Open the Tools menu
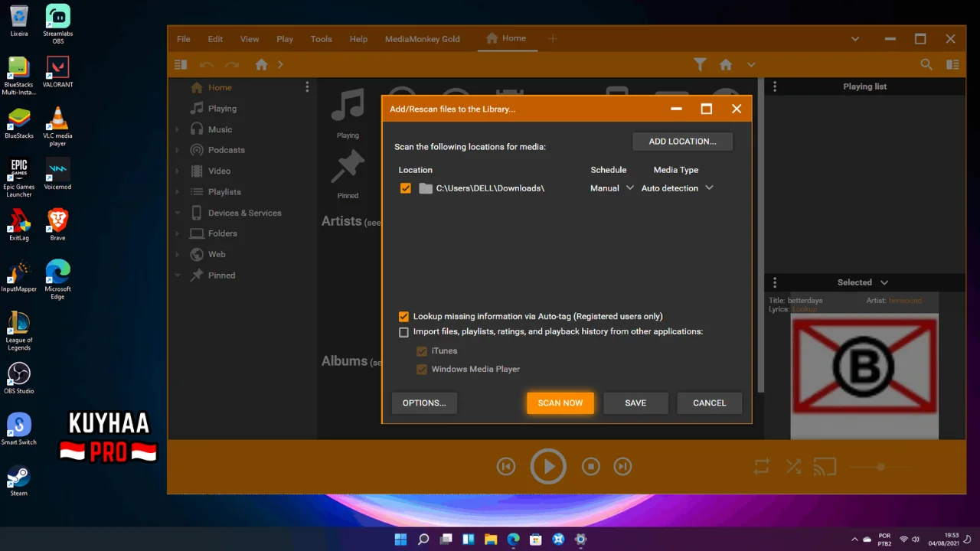 (x=321, y=39)
